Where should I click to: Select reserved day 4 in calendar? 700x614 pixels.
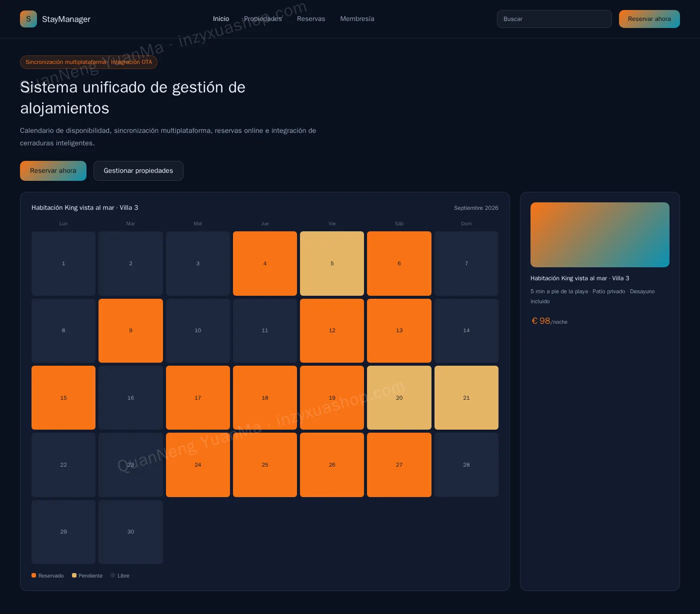[x=265, y=263]
